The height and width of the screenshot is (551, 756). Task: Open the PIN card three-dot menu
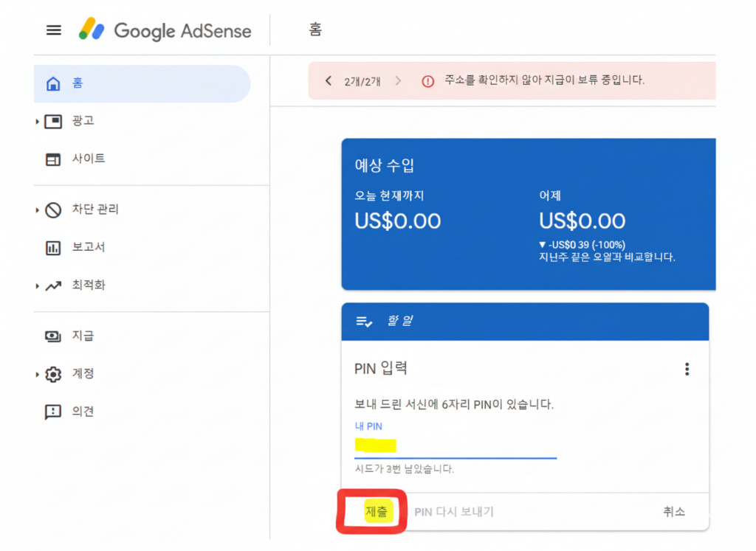687,369
